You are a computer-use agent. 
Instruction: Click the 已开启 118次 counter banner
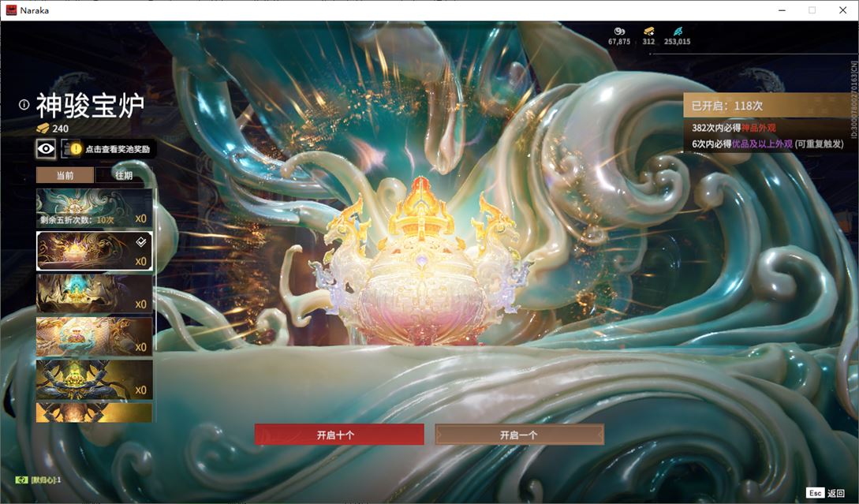coord(768,105)
